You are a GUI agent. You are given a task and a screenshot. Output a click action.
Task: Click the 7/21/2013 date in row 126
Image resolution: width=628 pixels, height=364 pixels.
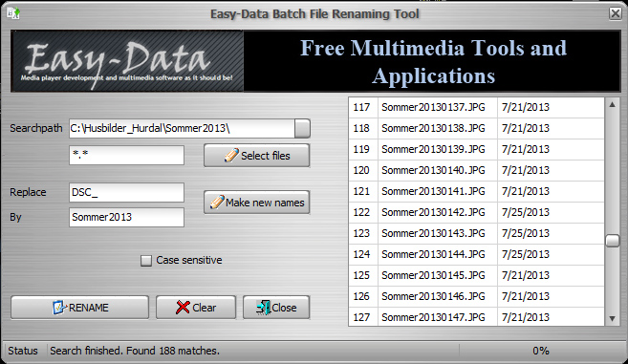click(x=525, y=296)
